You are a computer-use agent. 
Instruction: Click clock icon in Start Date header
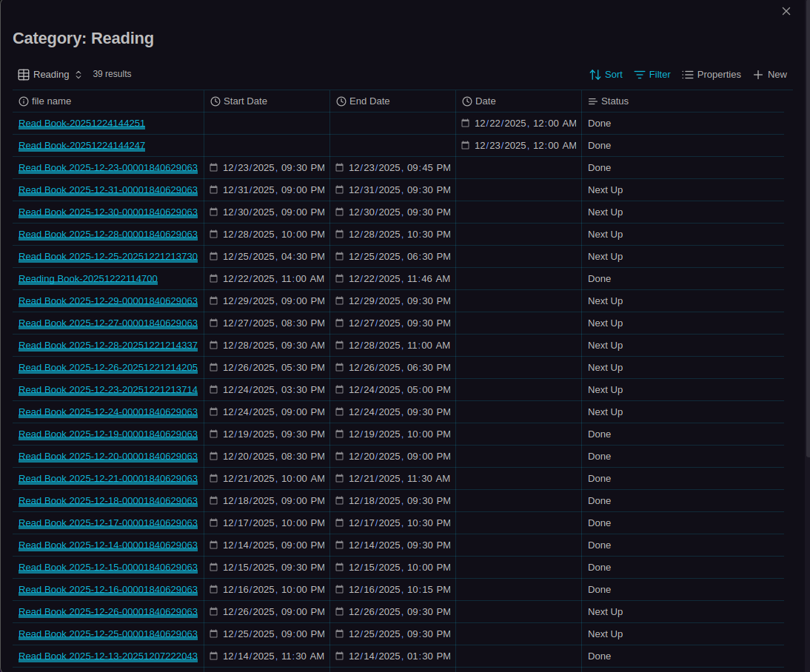pyautogui.click(x=215, y=101)
